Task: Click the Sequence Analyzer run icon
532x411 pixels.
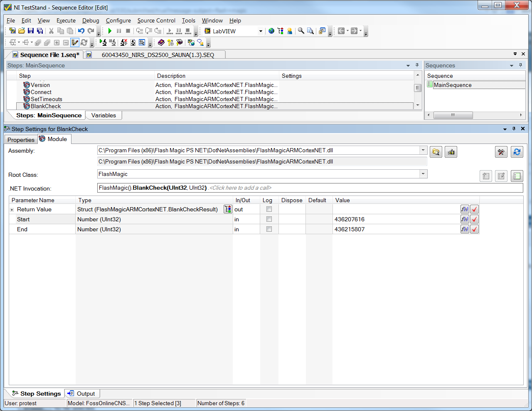Action: click(x=103, y=42)
